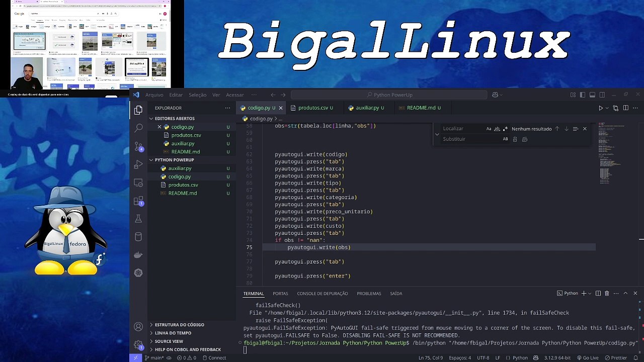
Task: Click Ln 75, Col 9 cursor position
Action: click(431, 358)
